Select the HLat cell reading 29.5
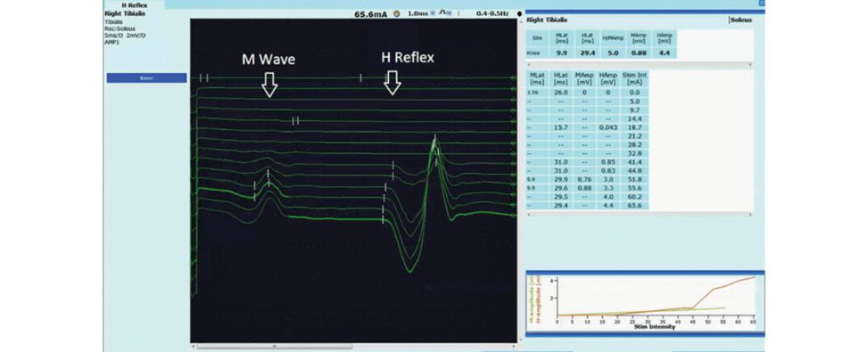Screen dimensions: 868x352 (561, 197)
